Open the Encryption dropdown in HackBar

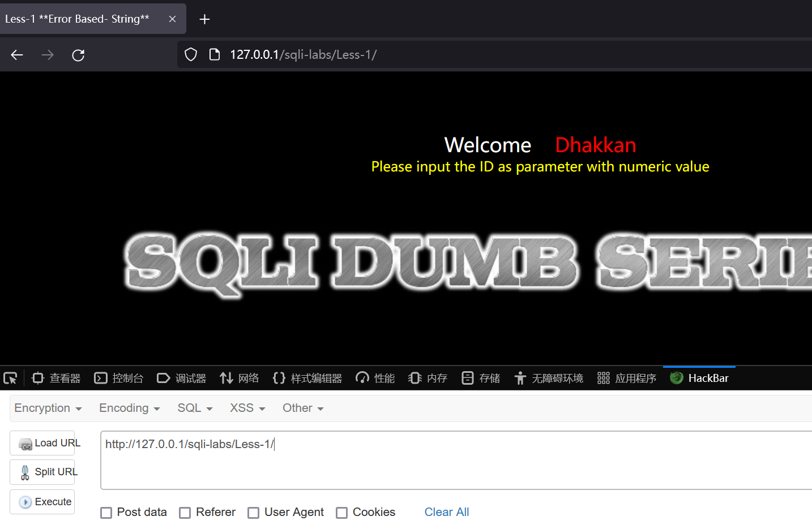pyautogui.click(x=48, y=407)
